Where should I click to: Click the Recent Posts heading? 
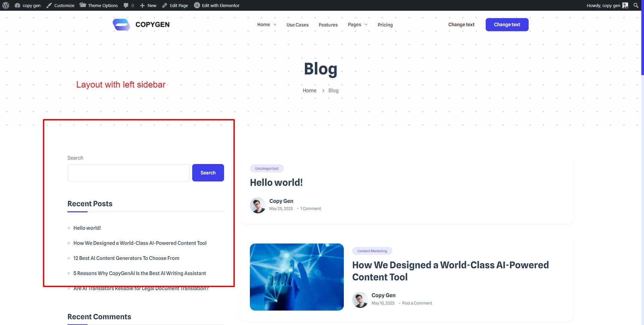(90, 204)
